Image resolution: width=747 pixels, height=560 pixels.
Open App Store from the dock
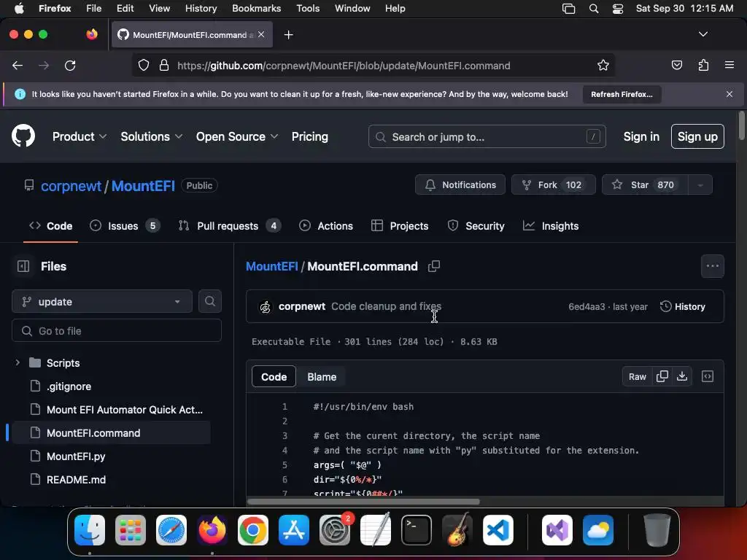pyautogui.click(x=294, y=530)
